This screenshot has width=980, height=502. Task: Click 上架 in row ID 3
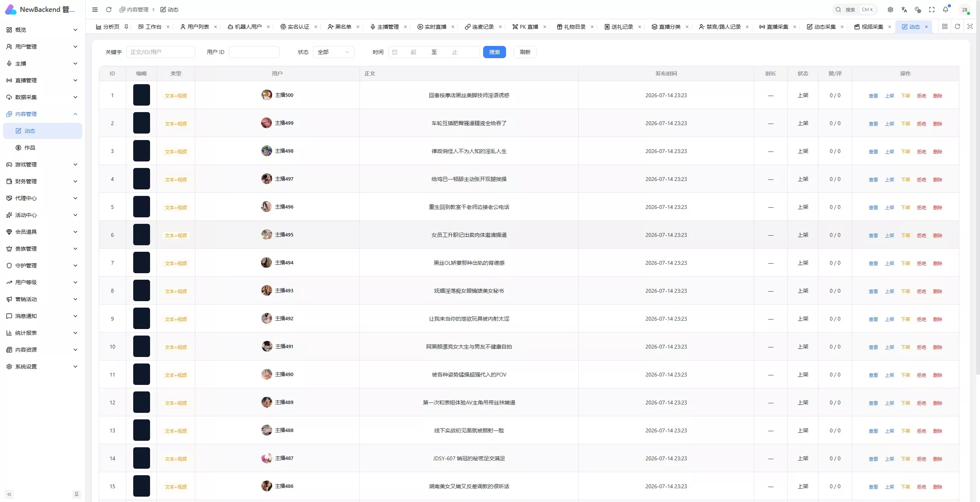pos(889,152)
